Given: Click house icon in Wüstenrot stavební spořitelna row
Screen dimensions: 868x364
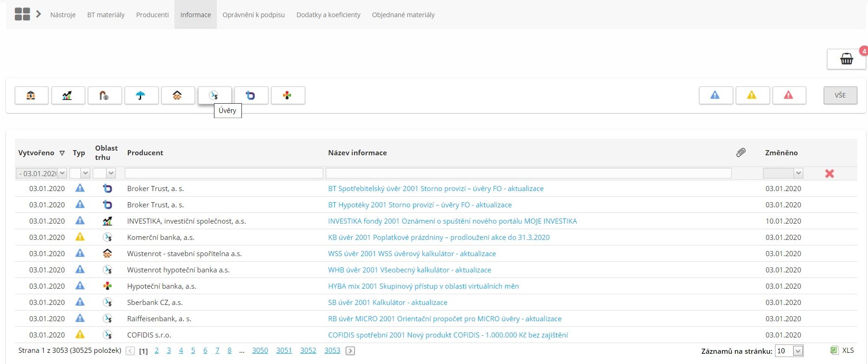Looking at the screenshot, I should pyautogui.click(x=107, y=253).
